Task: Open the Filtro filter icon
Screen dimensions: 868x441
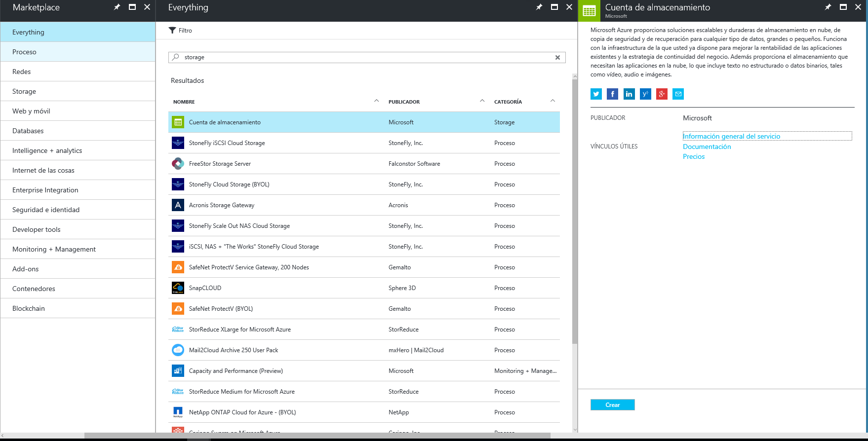Action: 172,31
